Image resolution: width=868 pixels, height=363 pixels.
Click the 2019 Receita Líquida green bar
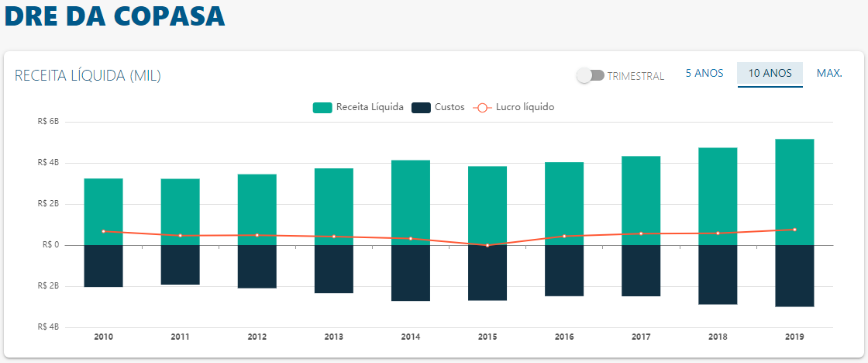tap(795, 192)
